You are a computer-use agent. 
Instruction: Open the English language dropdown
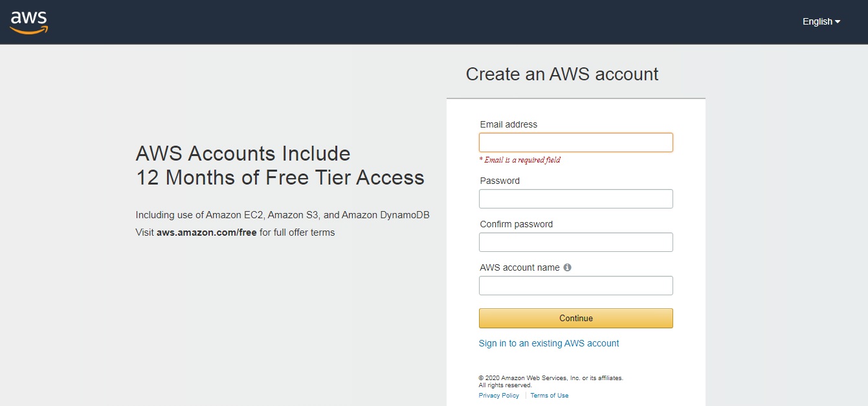pos(817,21)
